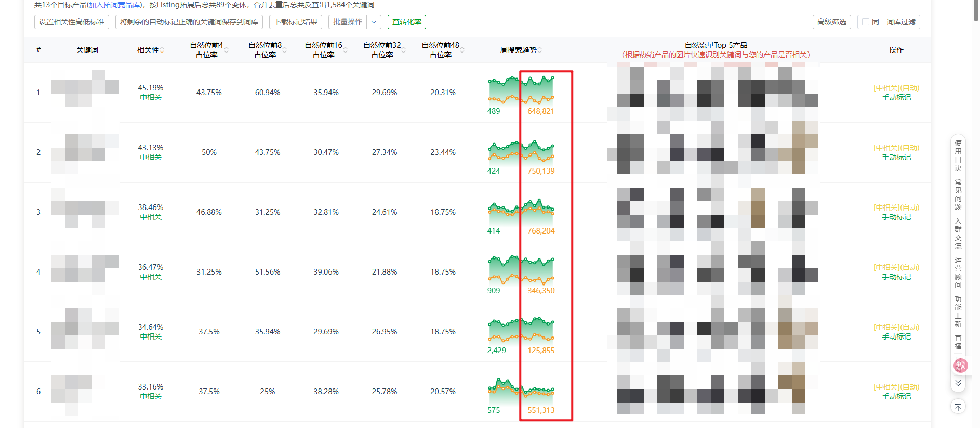Screen dimensions: 980x428
Task: Click 自然流量Top 5产品 column header
Action: point(716,45)
